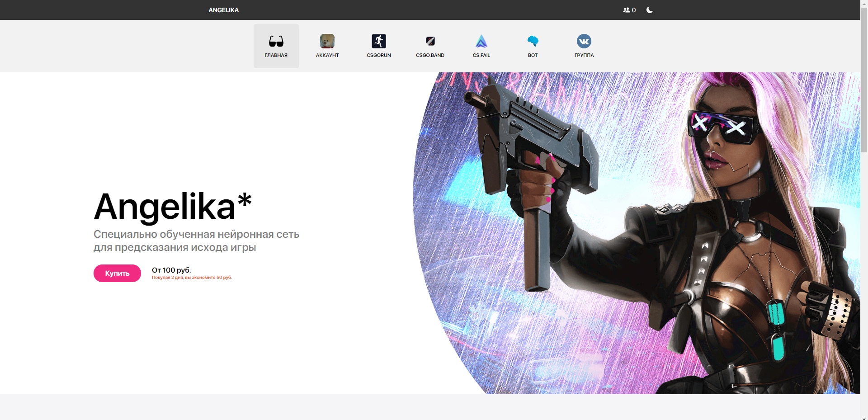Open the CSGO.BAND icon
This screenshot has height=420, width=868.
(430, 41)
